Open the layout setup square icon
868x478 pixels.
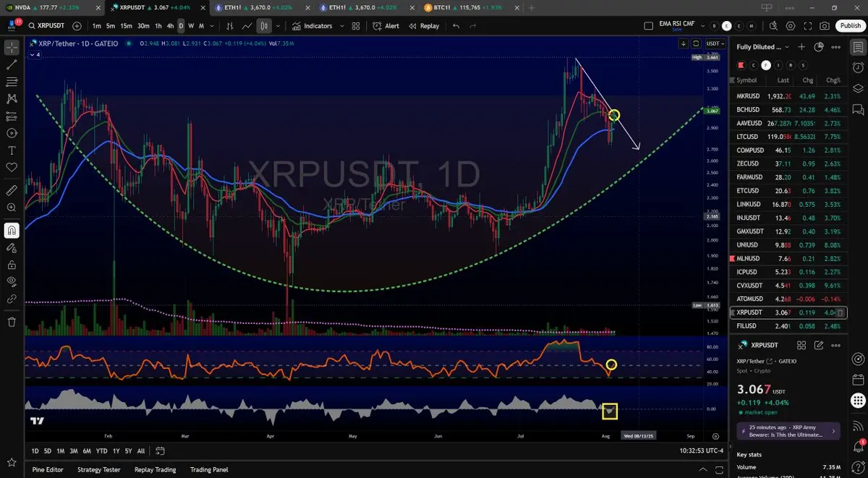[649, 25]
